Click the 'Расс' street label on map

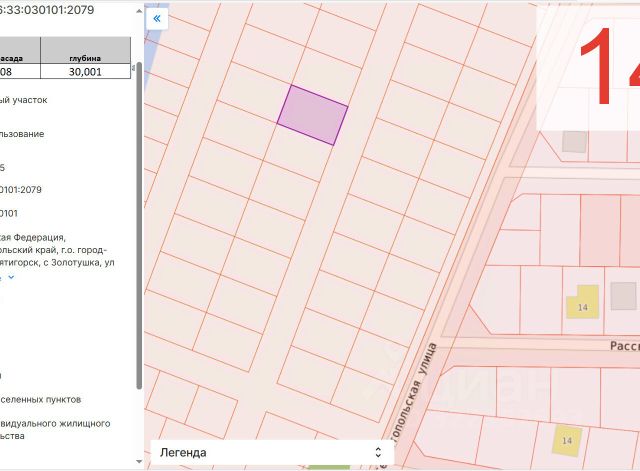624,346
